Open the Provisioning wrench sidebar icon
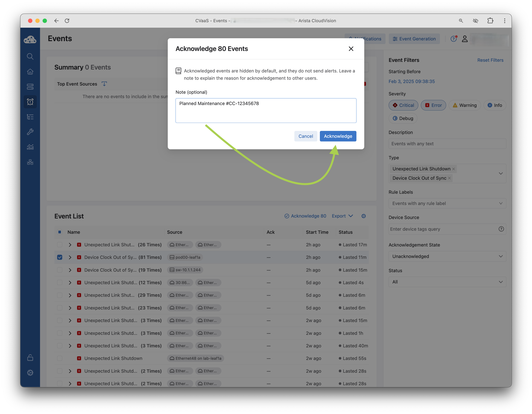532x414 pixels. (x=30, y=132)
